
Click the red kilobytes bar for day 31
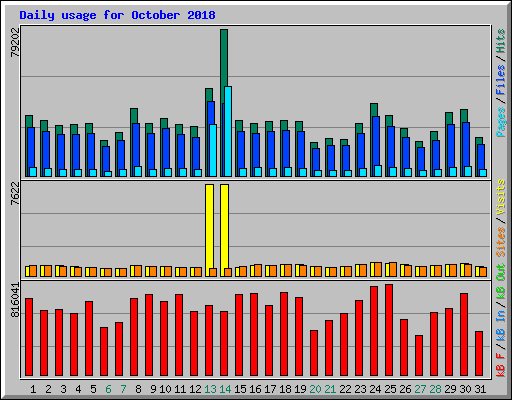click(479, 354)
